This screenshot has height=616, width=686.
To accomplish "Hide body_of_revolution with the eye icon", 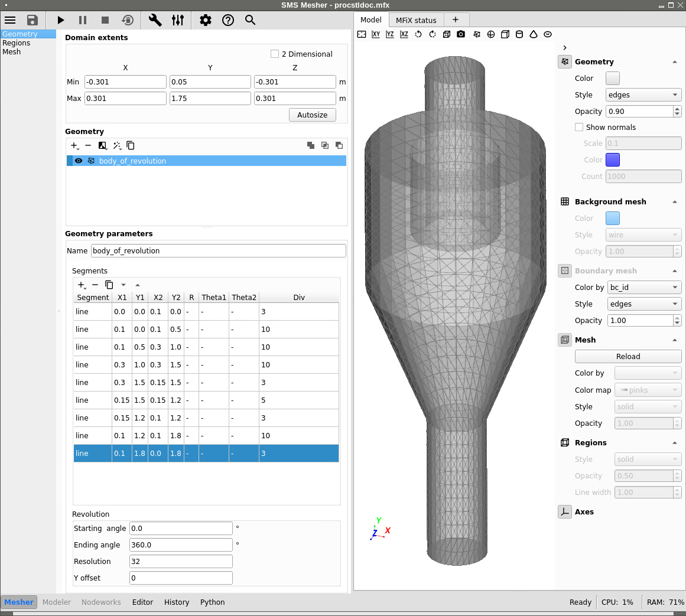I will tap(79, 161).
